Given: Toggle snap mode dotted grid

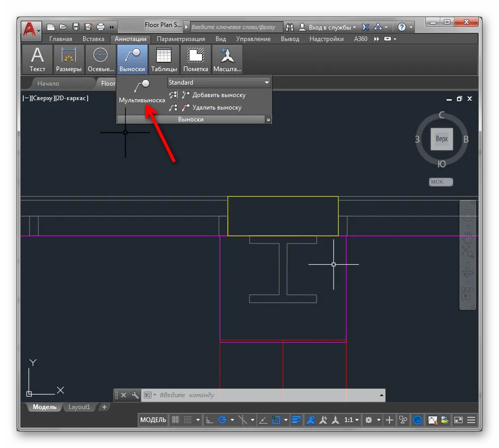Looking at the screenshot, I should [x=188, y=420].
